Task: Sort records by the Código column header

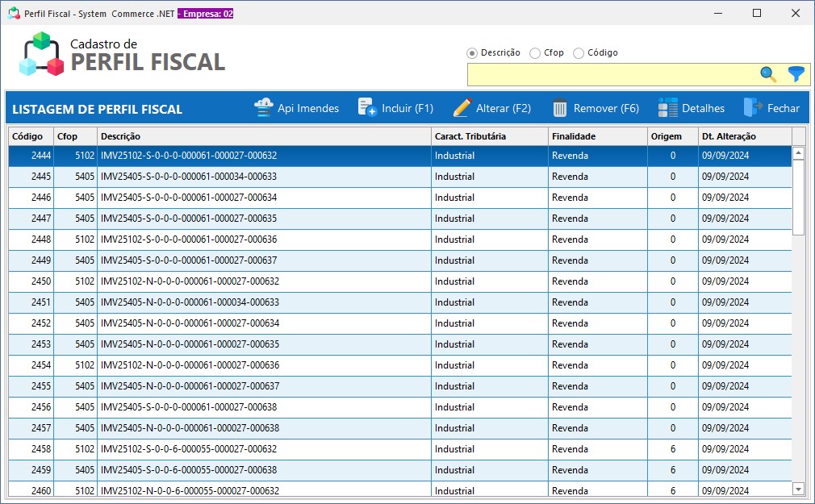Action: coord(29,136)
